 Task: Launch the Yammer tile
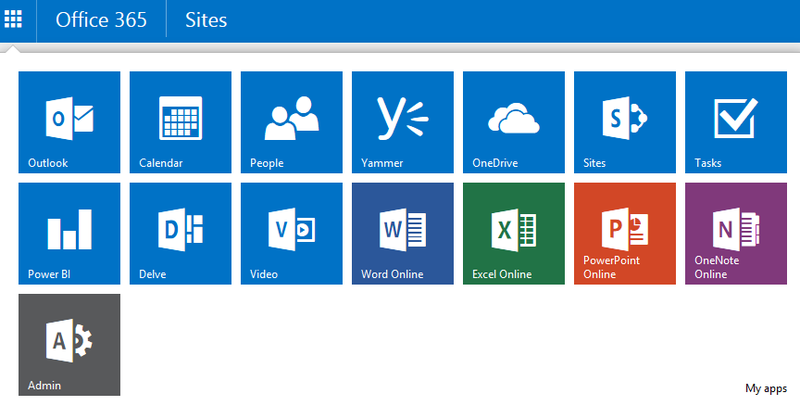click(403, 122)
